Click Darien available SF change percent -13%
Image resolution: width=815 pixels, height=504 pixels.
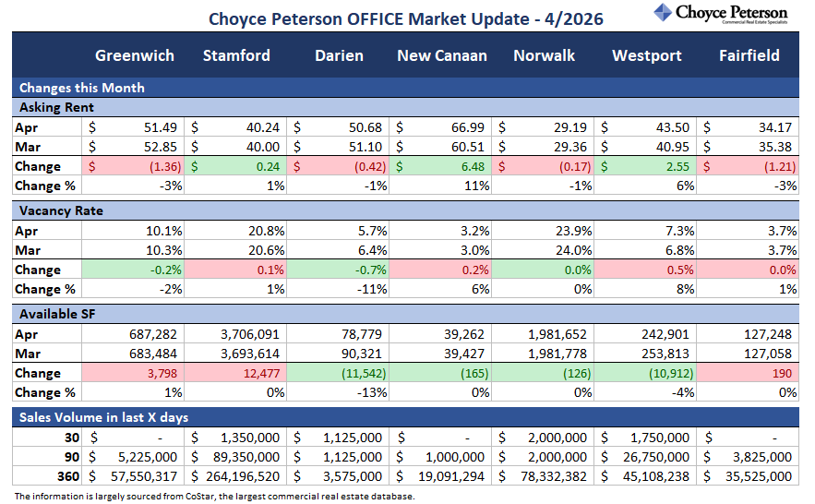372,393
